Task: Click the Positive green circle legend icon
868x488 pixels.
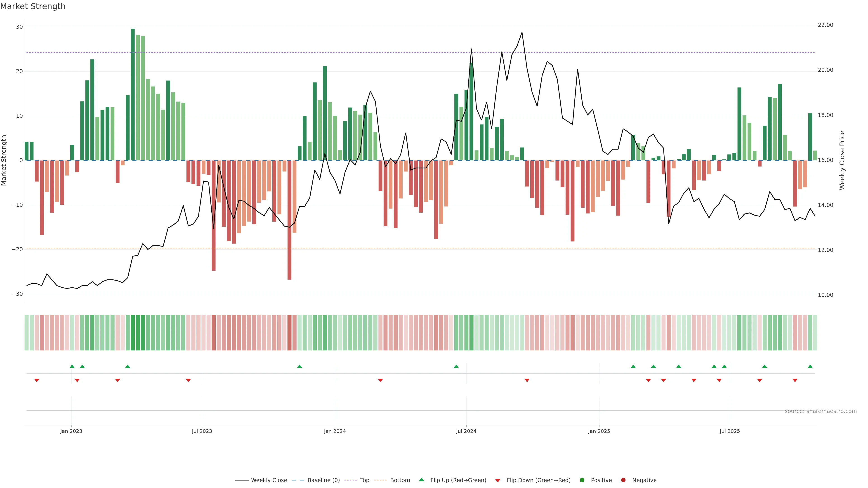Action: click(582, 480)
